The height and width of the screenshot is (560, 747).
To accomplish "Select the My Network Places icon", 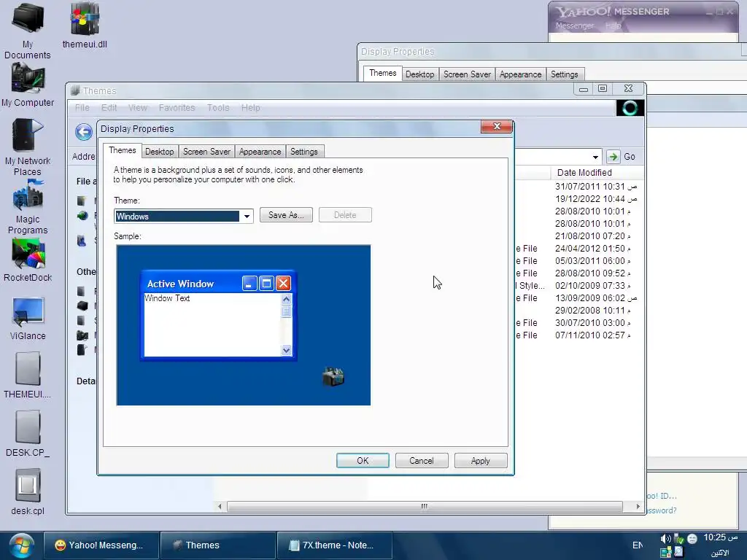I will click(28, 147).
